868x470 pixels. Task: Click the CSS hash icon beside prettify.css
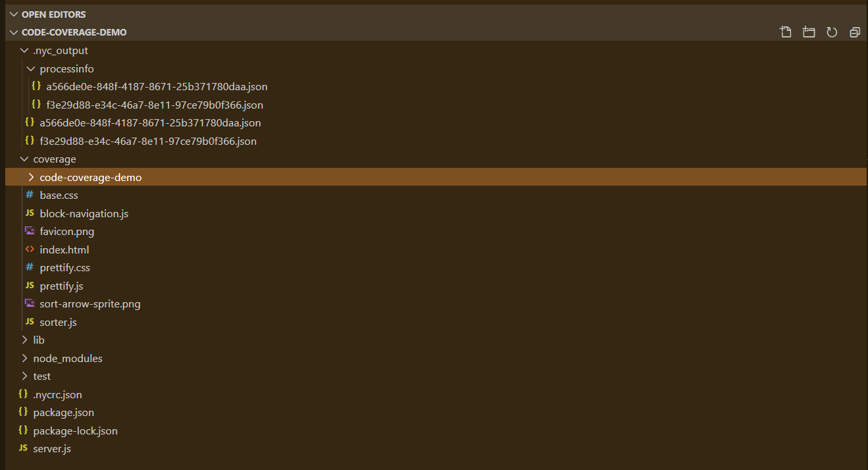point(30,267)
